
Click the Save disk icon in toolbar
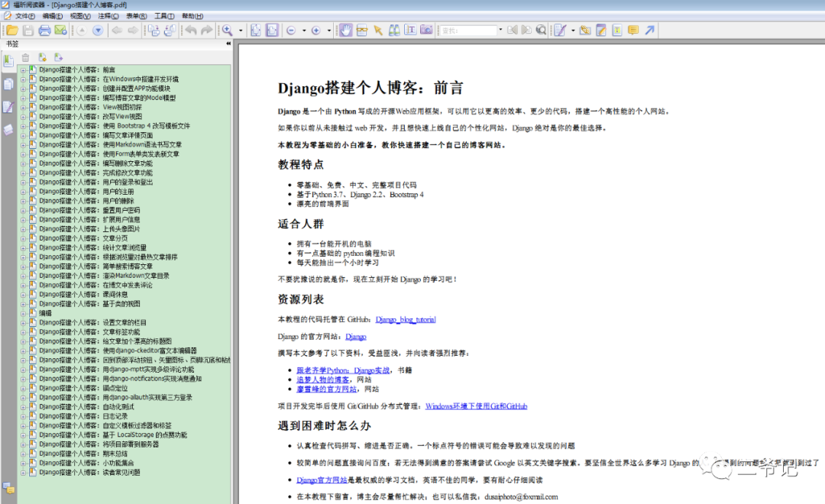pyautogui.click(x=28, y=31)
